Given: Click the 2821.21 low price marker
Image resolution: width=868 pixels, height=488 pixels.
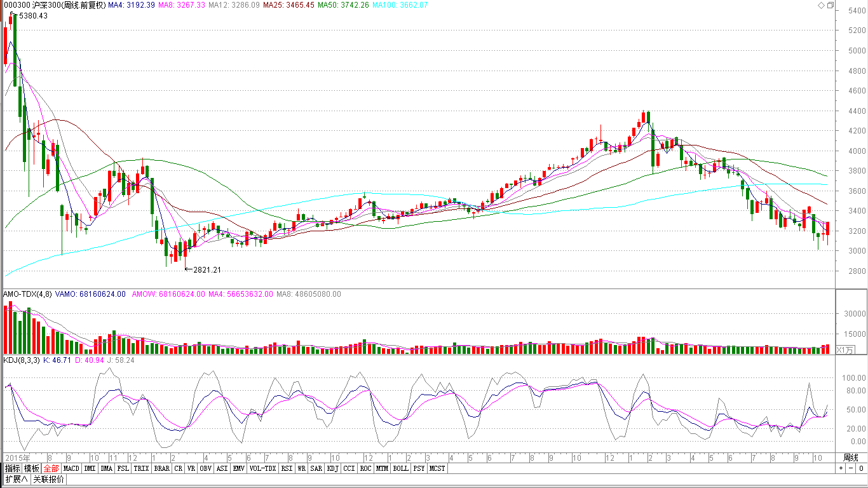Looking at the screenshot, I should [207, 270].
